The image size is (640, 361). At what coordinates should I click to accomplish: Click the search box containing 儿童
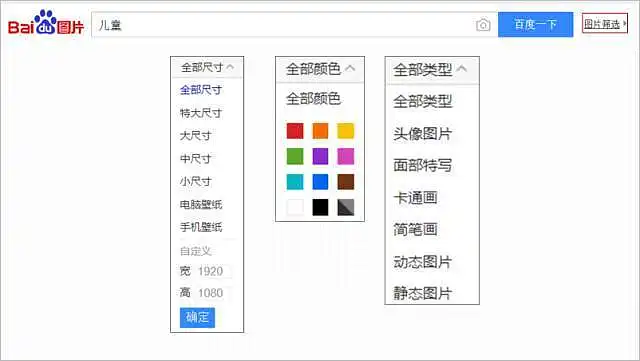(x=282, y=25)
